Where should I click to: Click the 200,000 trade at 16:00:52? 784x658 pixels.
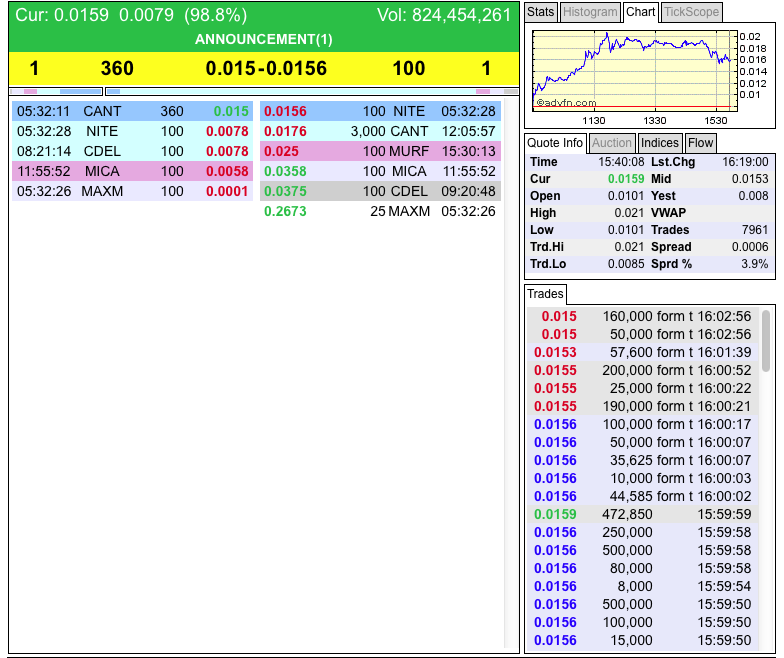[642, 370]
